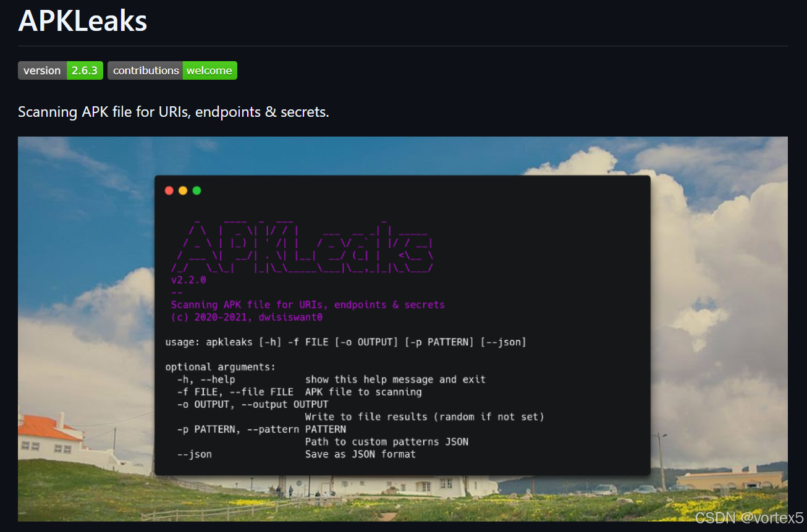The image size is (807, 532).
Task: Open the contributions welcome badge
Action: point(172,70)
